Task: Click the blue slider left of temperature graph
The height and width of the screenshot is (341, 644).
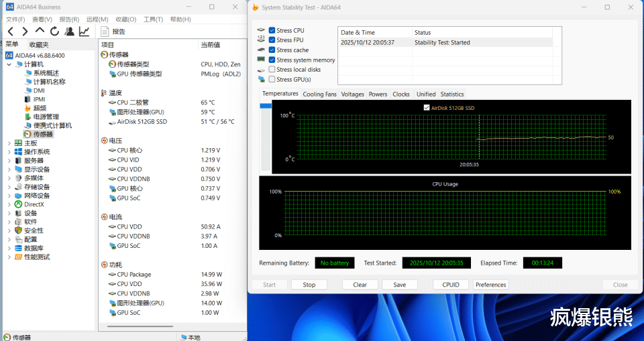Action: (x=266, y=106)
